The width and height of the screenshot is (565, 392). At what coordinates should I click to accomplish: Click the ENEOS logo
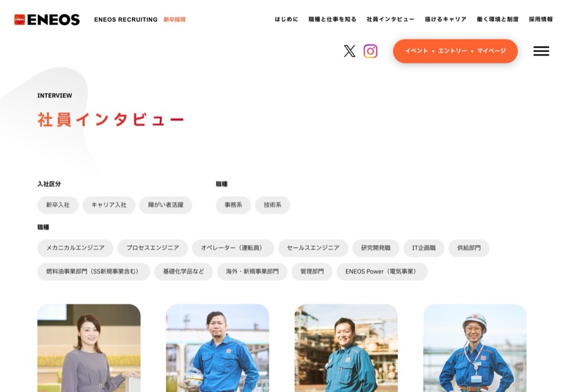47,20
